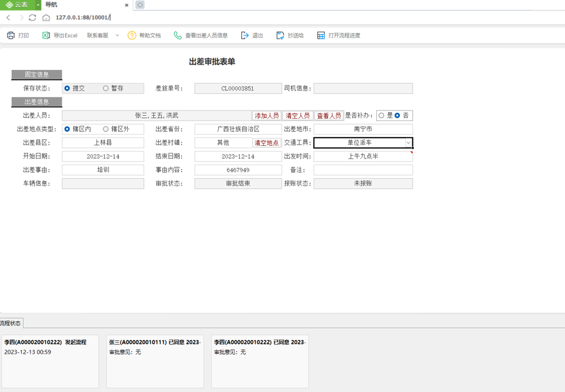Open the dropdown arrow next to 联系客服
The height and width of the screenshot is (392, 565).
(117, 35)
